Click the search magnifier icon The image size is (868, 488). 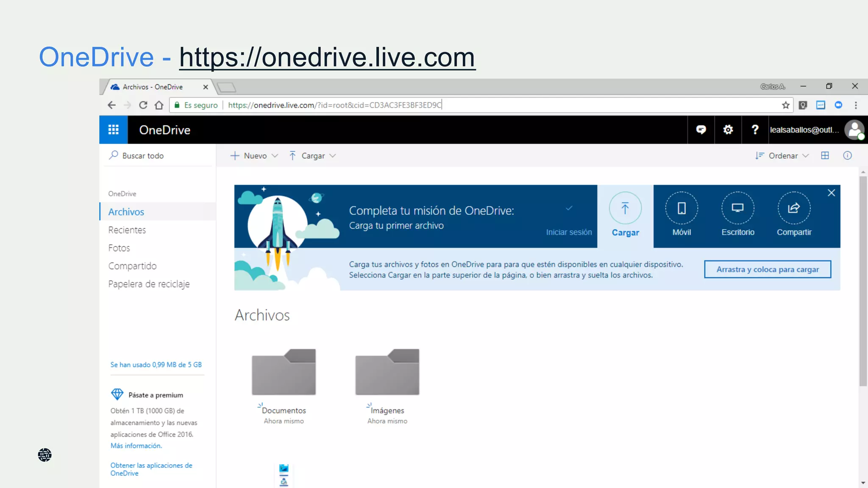click(114, 155)
